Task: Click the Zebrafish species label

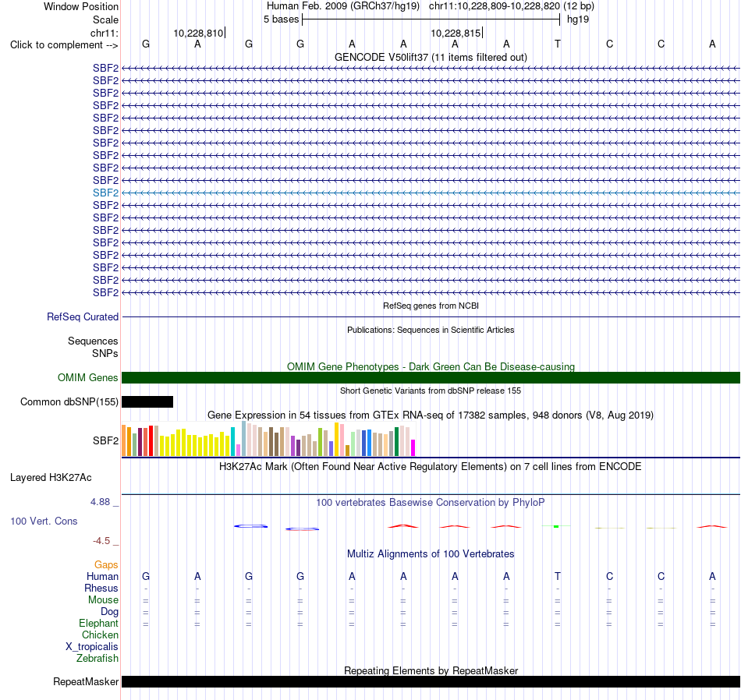Action: pyautogui.click(x=97, y=659)
